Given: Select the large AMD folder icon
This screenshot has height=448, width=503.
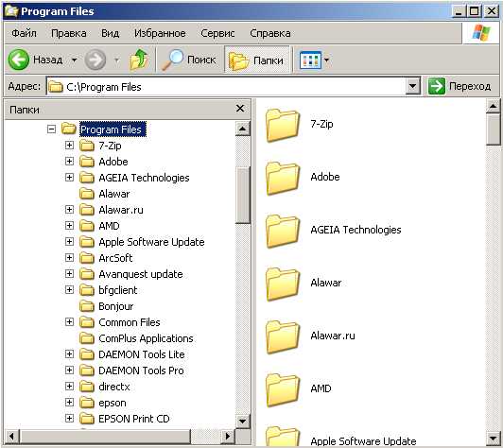Looking at the screenshot, I should coord(283,389).
